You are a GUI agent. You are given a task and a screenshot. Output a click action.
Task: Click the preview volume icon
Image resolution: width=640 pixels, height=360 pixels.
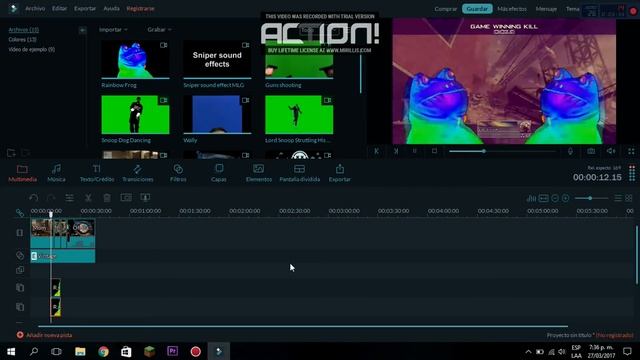click(x=611, y=151)
